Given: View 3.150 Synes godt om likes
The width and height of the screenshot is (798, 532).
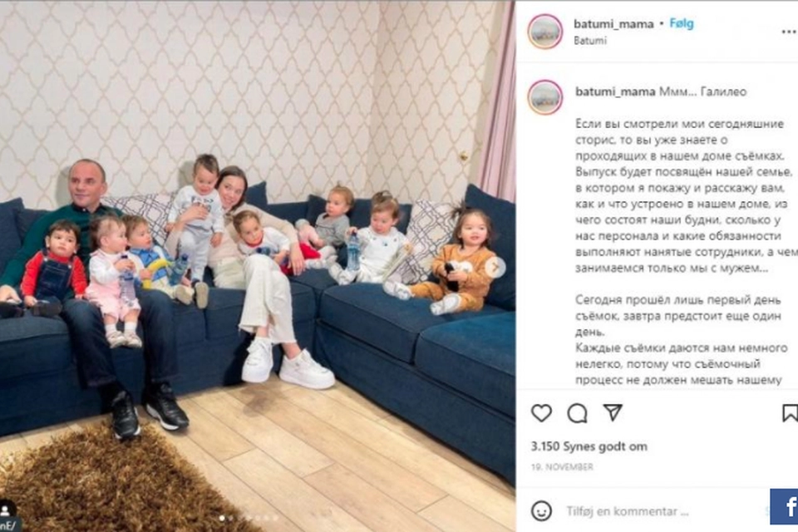Looking at the screenshot, I should tap(589, 446).
